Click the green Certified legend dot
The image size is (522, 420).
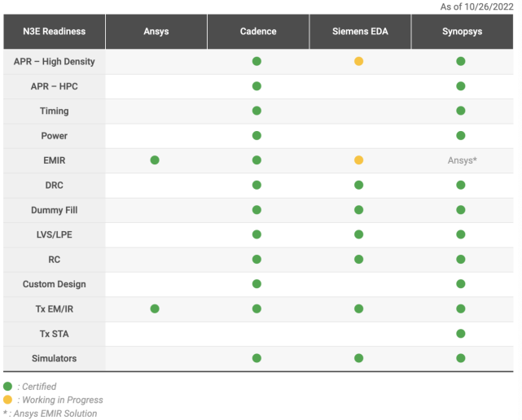click(x=7, y=387)
